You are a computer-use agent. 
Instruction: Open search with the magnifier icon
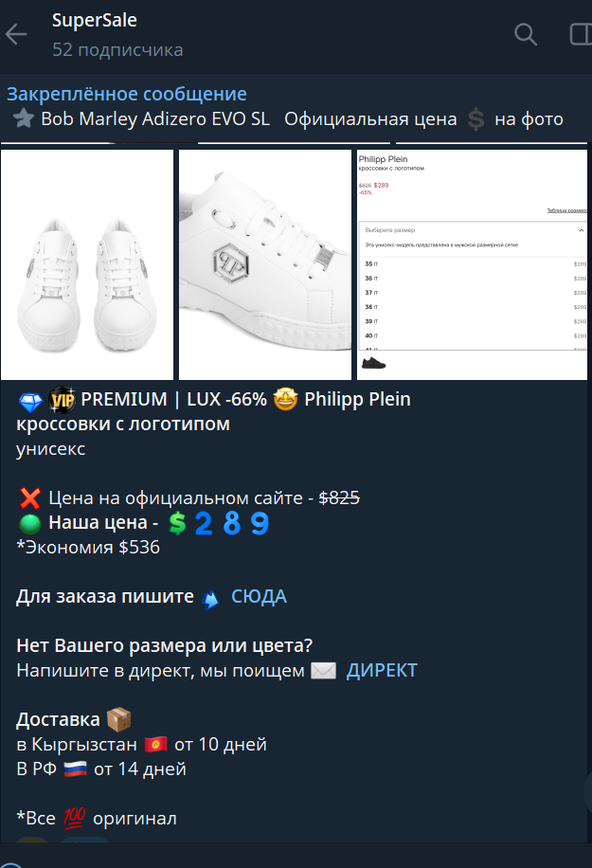click(x=526, y=34)
